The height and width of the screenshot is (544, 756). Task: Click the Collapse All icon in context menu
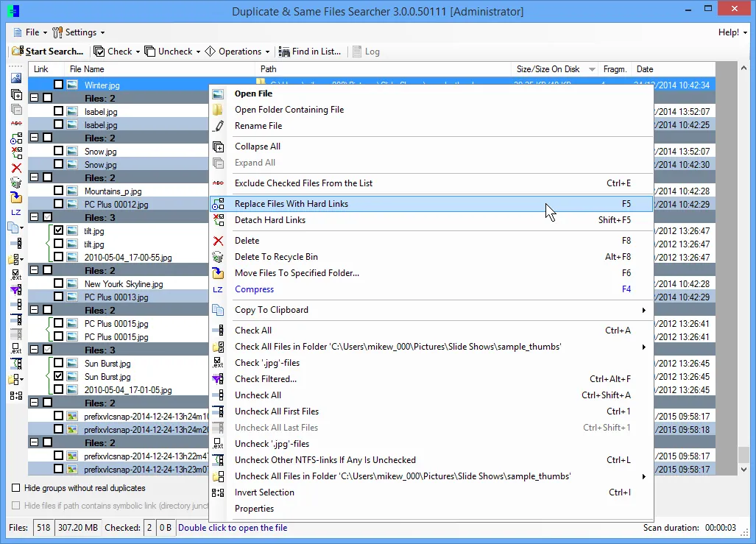(x=218, y=146)
